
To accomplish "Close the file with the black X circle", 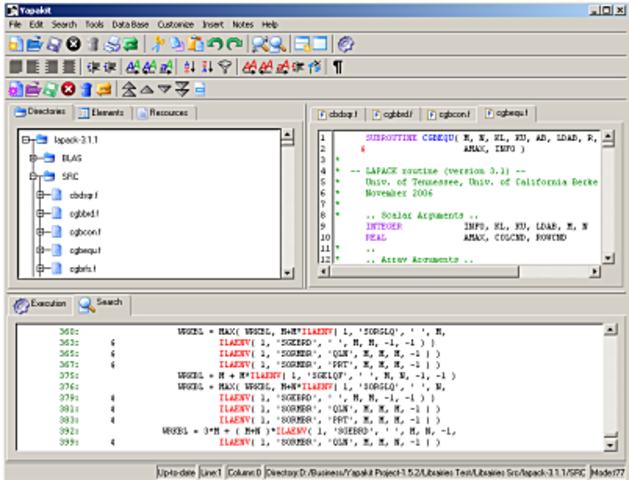I will 73,44.
